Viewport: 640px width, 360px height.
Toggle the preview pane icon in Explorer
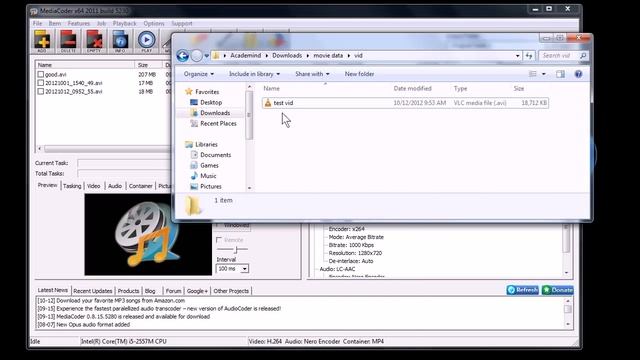pyautogui.click(x=560, y=74)
